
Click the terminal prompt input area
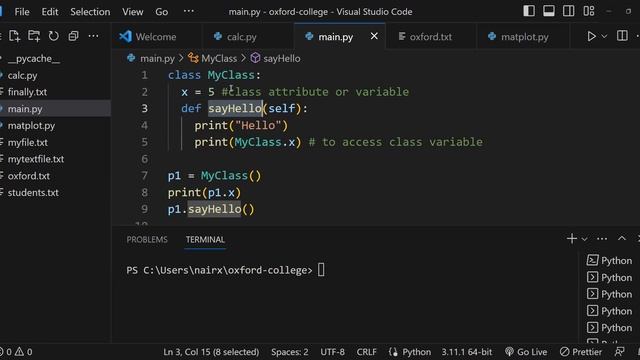(321, 270)
